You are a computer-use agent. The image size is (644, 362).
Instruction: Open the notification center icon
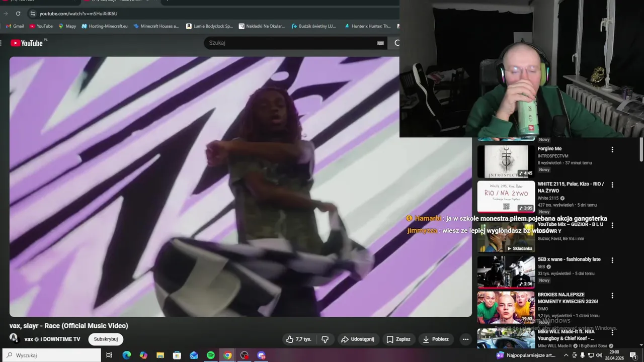pyautogui.click(x=633, y=355)
